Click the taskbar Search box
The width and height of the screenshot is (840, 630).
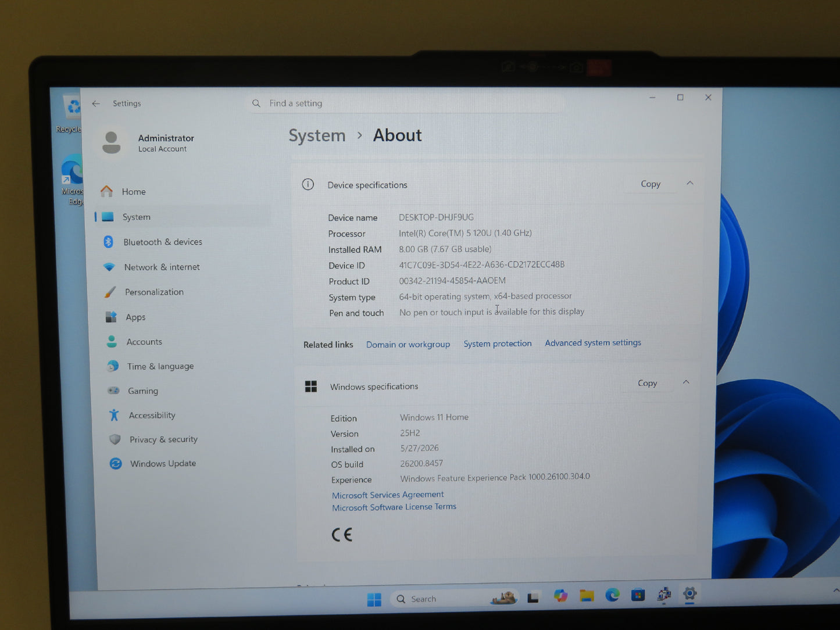pos(455,599)
